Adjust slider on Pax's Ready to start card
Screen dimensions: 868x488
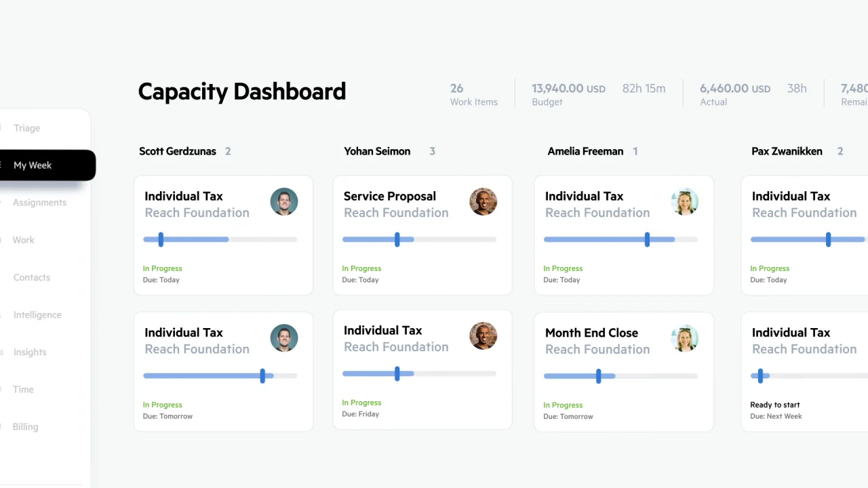coord(760,375)
